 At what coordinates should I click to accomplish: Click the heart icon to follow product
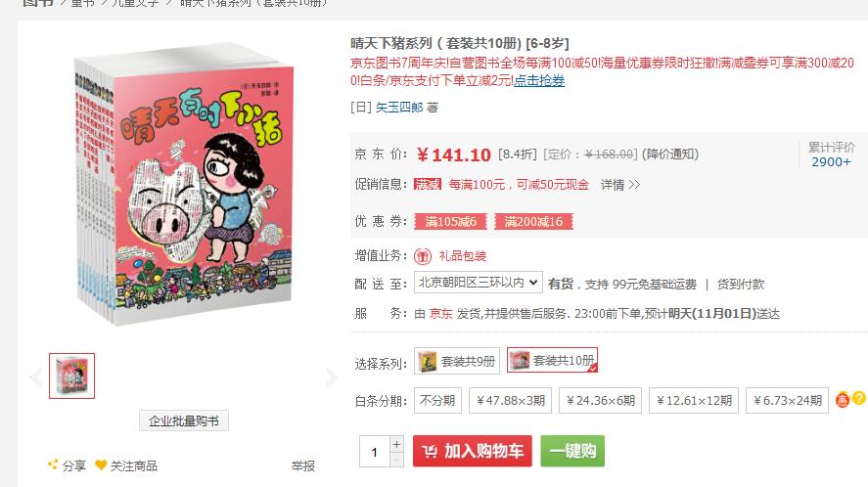(101, 465)
